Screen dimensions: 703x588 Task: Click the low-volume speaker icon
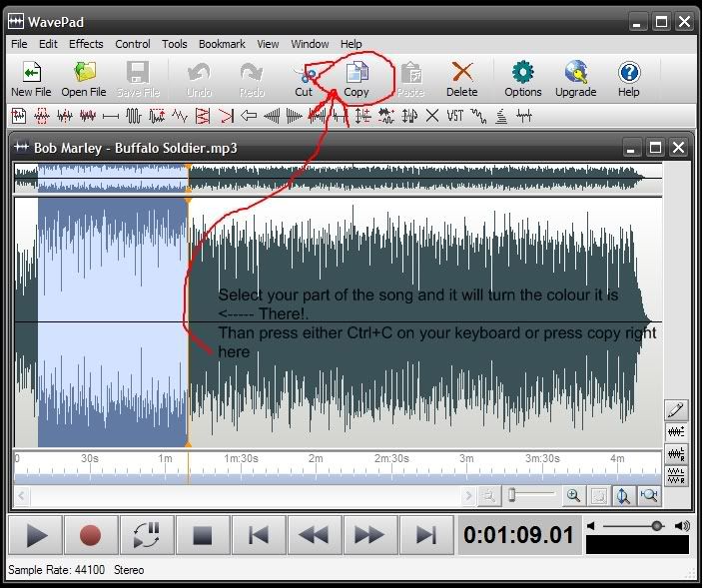tap(591, 526)
